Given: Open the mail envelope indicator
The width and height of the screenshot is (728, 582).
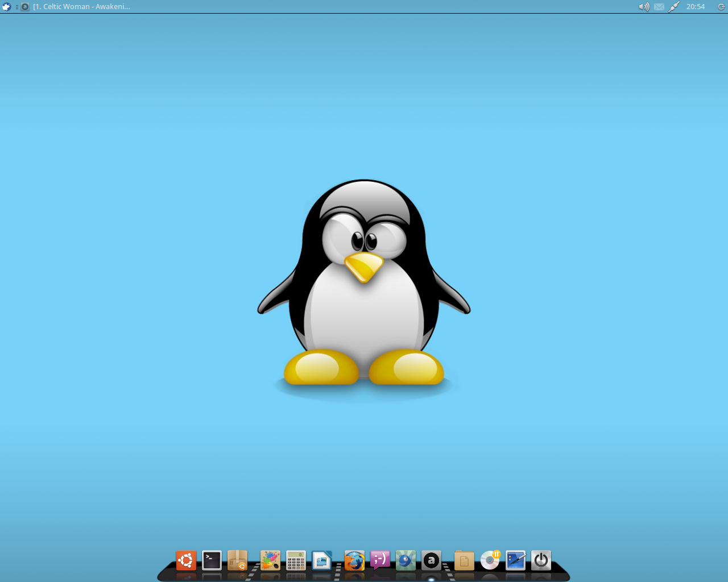Looking at the screenshot, I should [659, 7].
